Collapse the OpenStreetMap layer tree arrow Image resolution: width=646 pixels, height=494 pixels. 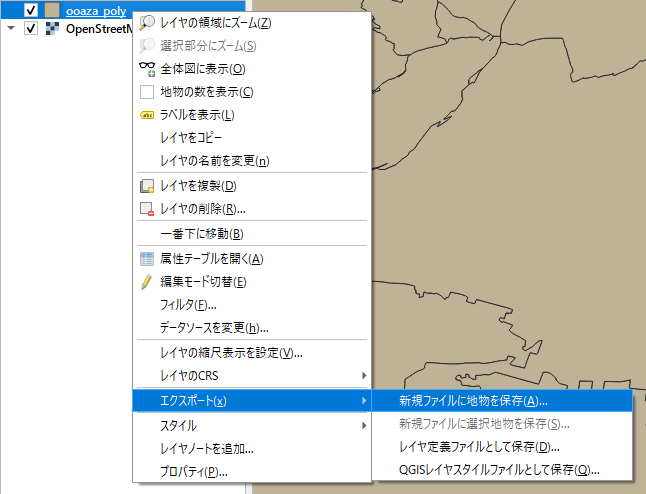click(x=11, y=28)
